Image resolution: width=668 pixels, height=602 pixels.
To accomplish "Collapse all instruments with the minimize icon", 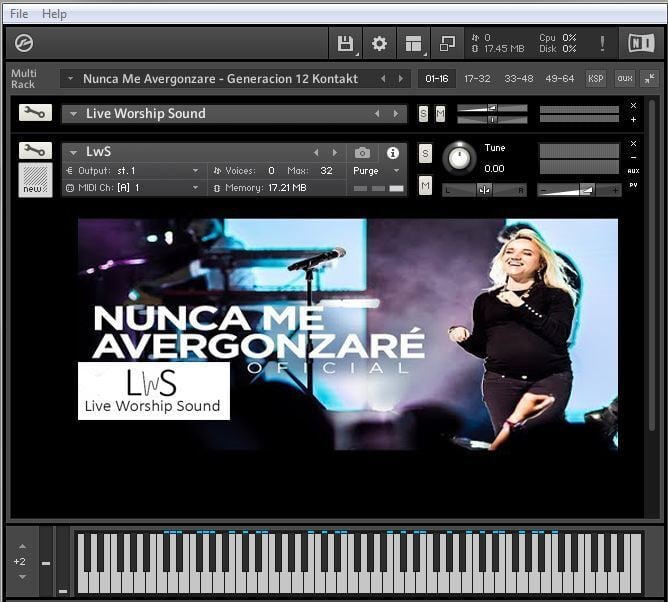I will pos(650,78).
